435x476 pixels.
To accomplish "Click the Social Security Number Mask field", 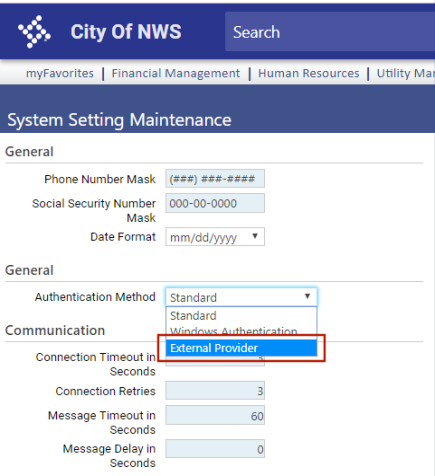I will (x=215, y=203).
